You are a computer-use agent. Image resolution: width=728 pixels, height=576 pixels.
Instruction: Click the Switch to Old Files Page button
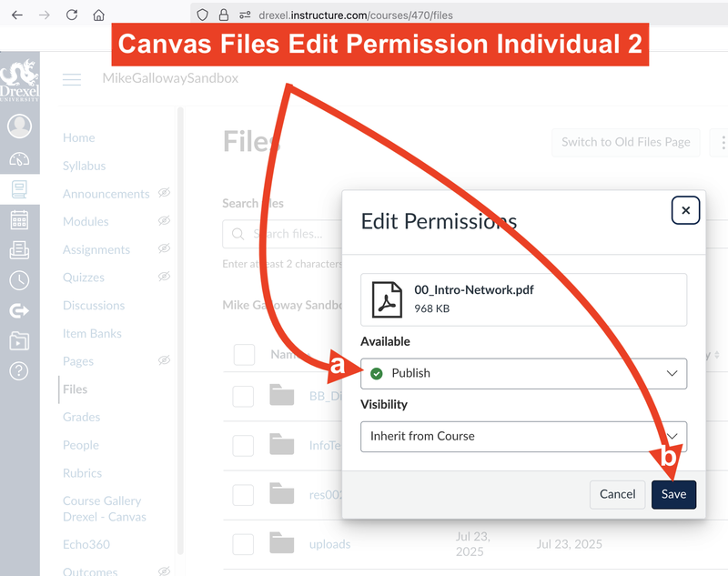625,142
